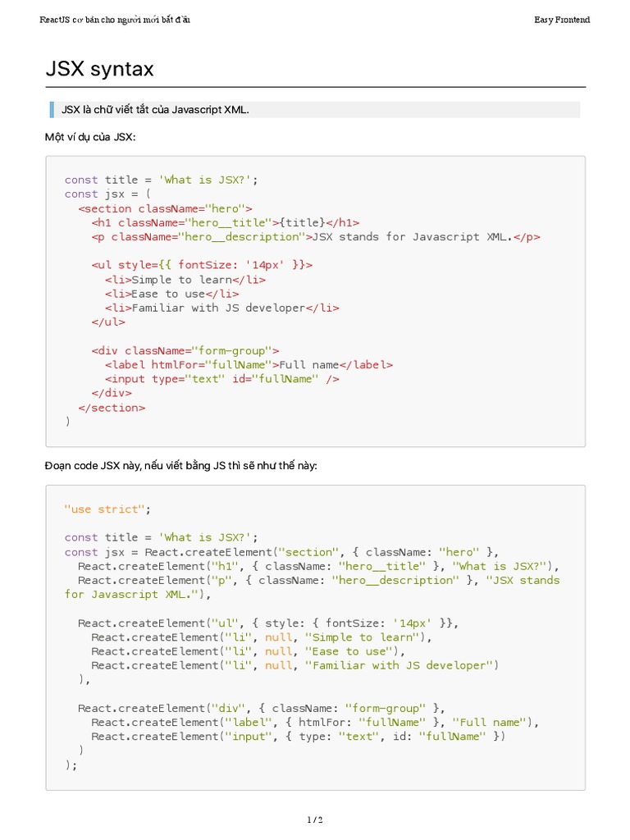Click the "Một ví dụ của JSX:" paragraph
The height and width of the screenshot is (840, 630).
[90, 137]
